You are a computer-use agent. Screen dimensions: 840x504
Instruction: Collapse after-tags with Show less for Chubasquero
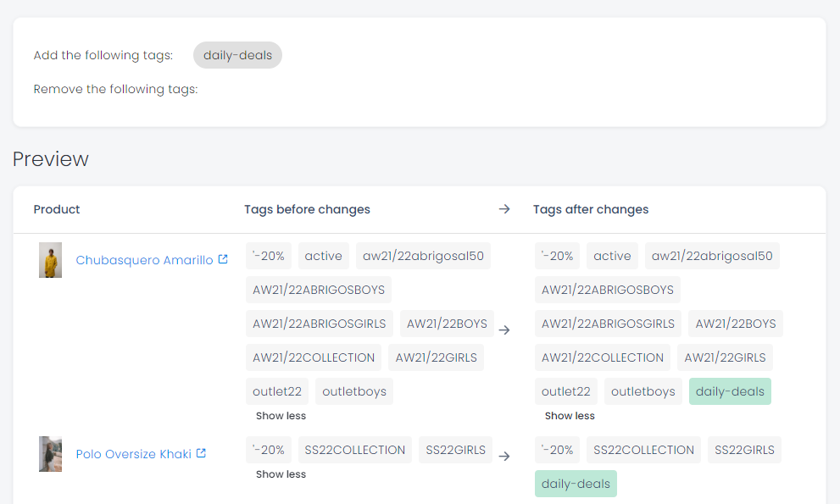click(x=570, y=416)
